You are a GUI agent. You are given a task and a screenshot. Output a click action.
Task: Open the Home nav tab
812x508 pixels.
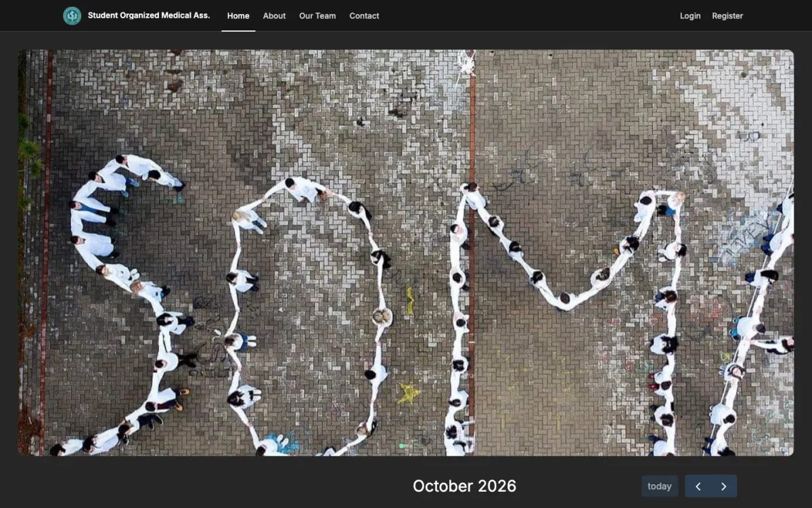pyautogui.click(x=238, y=16)
